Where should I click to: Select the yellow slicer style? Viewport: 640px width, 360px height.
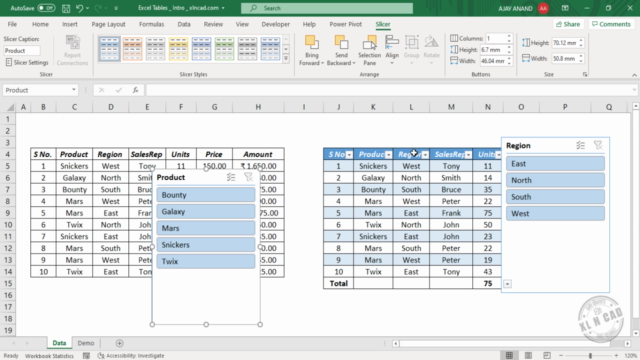pyautogui.click(x=178, y=49)
